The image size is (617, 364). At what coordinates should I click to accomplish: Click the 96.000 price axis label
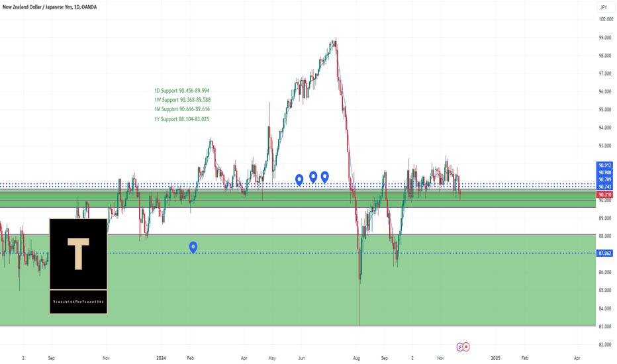click(x=605, y=92)
